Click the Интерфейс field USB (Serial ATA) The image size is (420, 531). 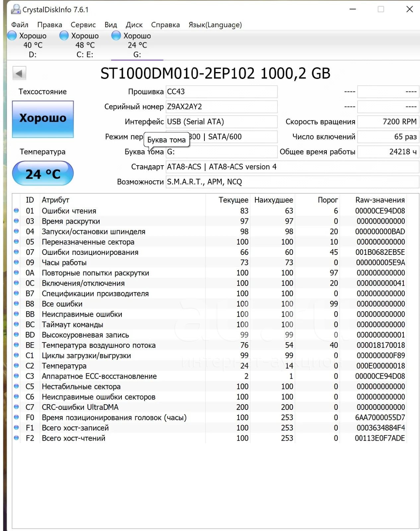pos(222,122)
